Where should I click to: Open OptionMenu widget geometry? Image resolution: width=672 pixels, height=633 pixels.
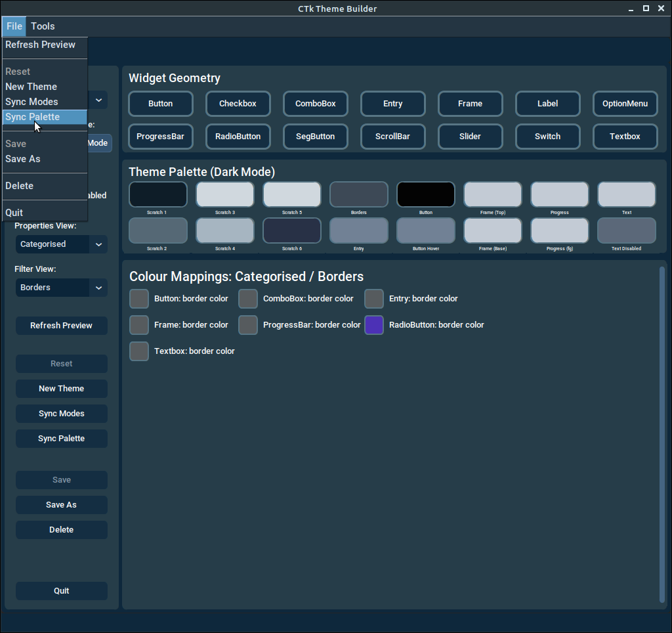coord(625,103)
